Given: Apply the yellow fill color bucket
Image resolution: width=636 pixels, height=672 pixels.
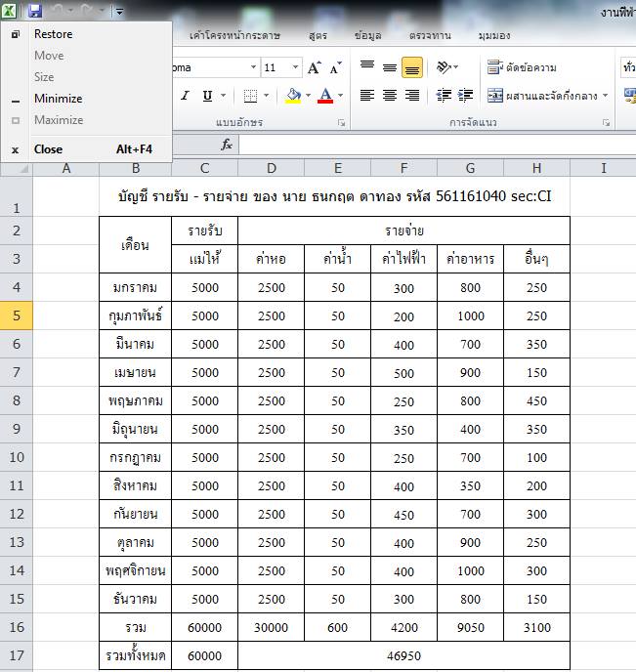Looking at the screenshot, I should (293, 95).
